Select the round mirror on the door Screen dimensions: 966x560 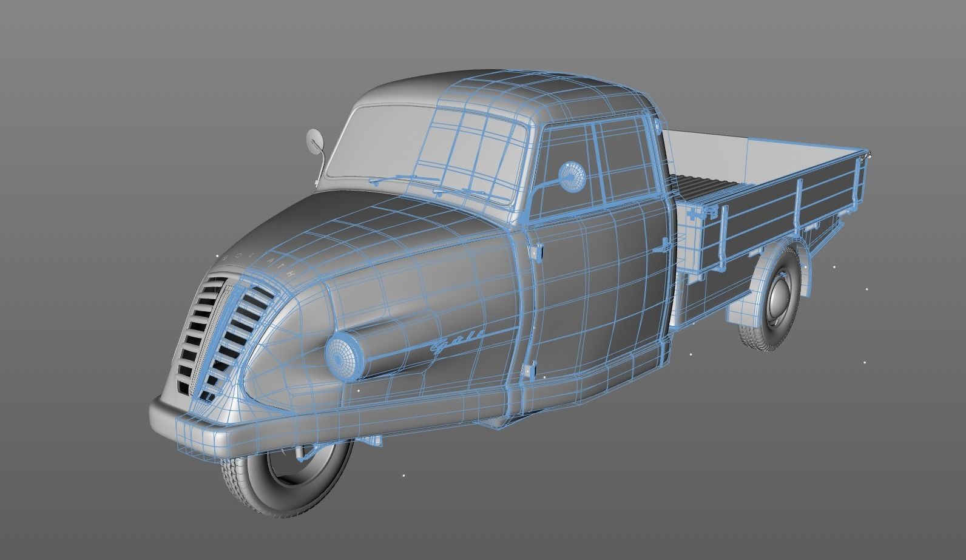pos(571,177)
